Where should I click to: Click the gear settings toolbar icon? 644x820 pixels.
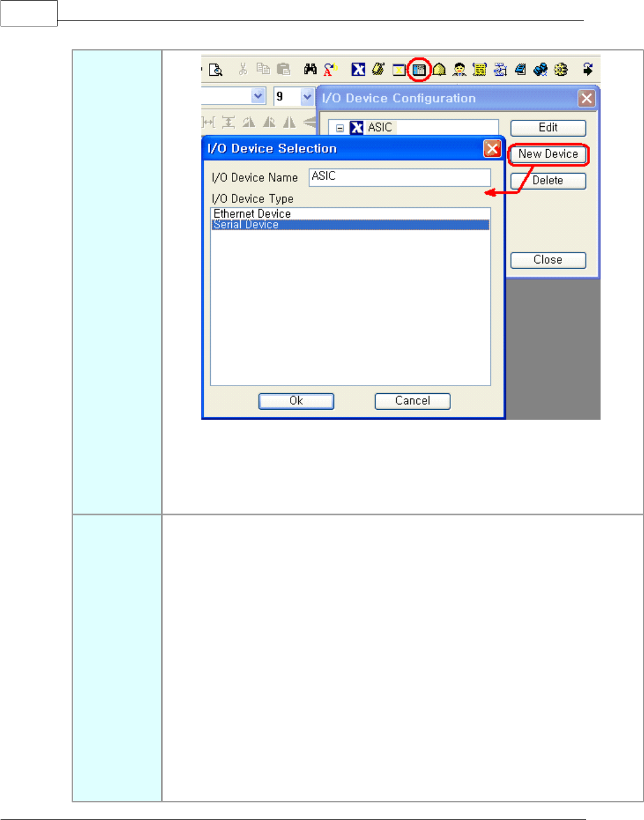click(x=561, y=70)
